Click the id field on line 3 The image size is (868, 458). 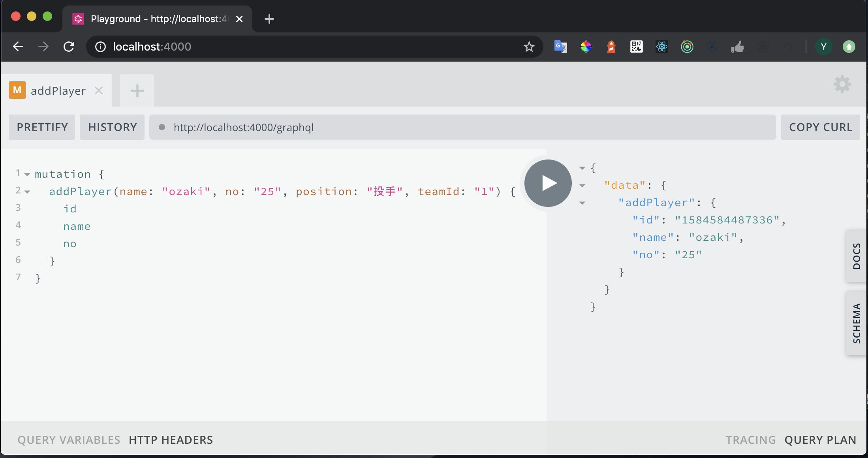click(70, 209)
